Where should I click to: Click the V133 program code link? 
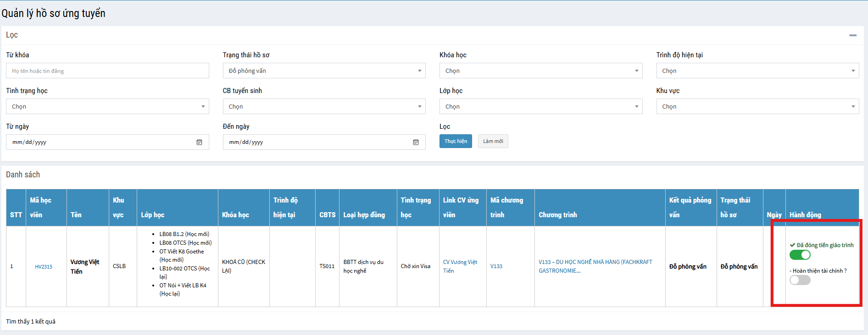click(496, 266)
